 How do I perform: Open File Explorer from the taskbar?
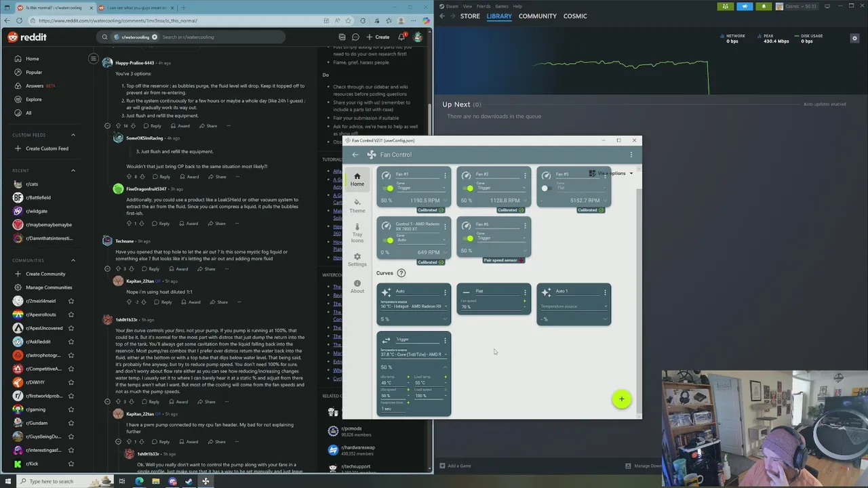point(155,481)
